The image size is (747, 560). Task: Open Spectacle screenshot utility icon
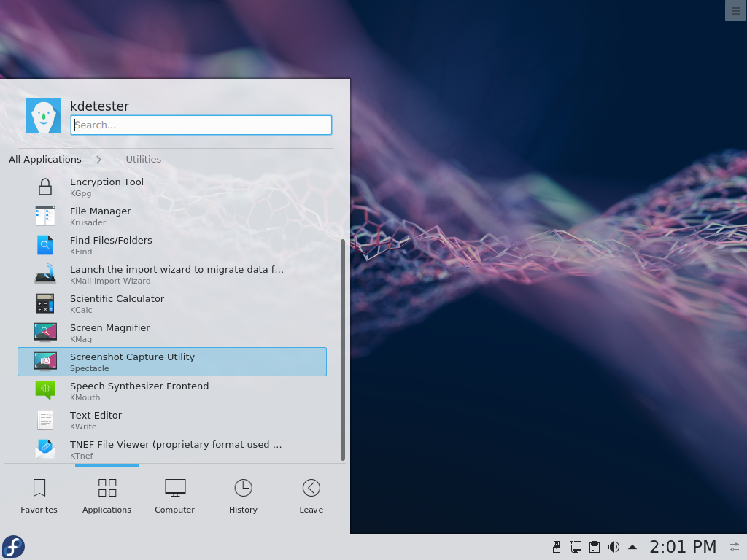45,362
